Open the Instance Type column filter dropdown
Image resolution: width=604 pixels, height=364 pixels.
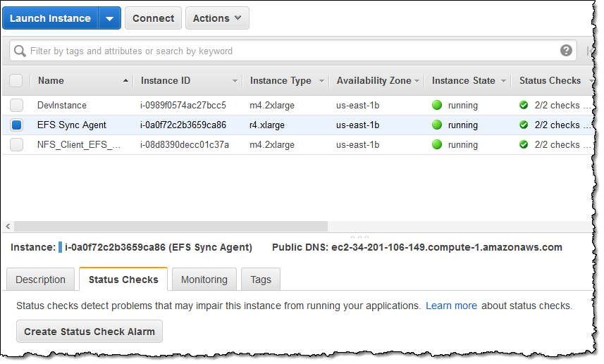321,81
